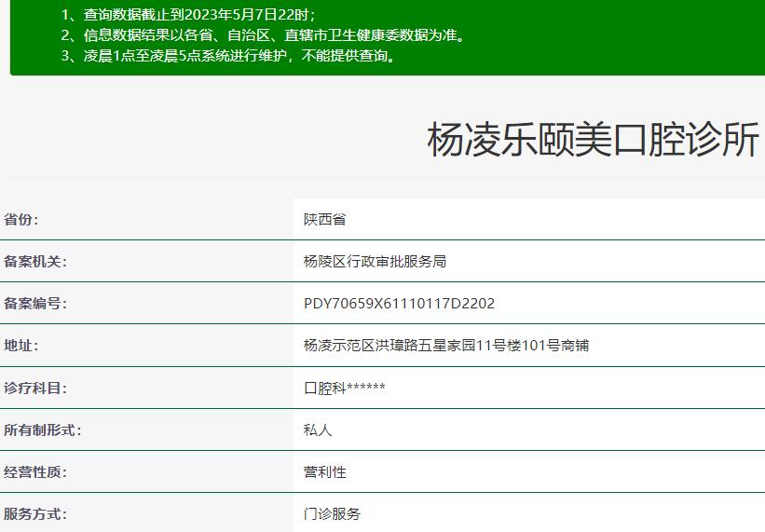Click the 诊疗科目 label
This screenshot has width=765, height=532.
tap(35, 389)
